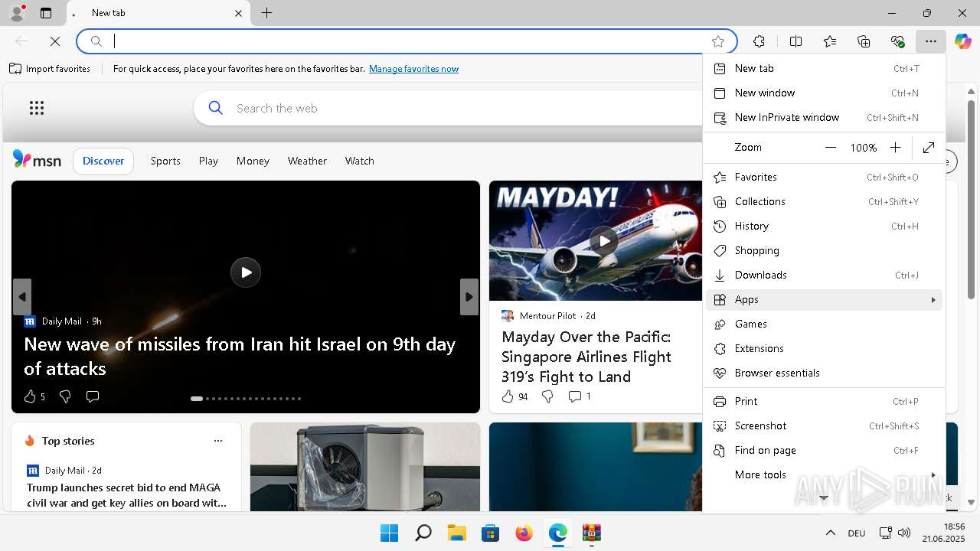Select New tab menu entry
Viewport: 980px width, 551px height.
click(823, 68)
